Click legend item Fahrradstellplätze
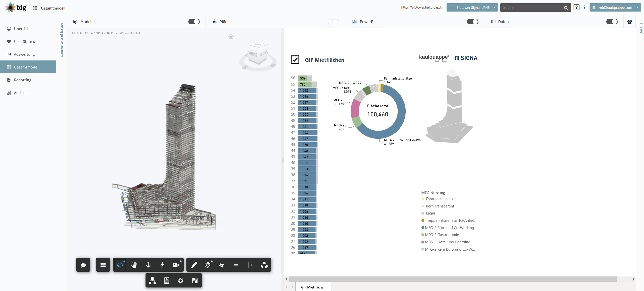This screenshot has height=291, width=644. click(438, 199)
